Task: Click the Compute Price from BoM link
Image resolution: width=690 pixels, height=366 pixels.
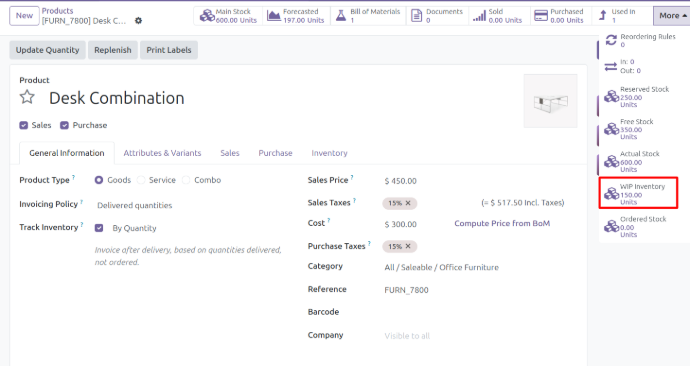Action: pos(502,223)
